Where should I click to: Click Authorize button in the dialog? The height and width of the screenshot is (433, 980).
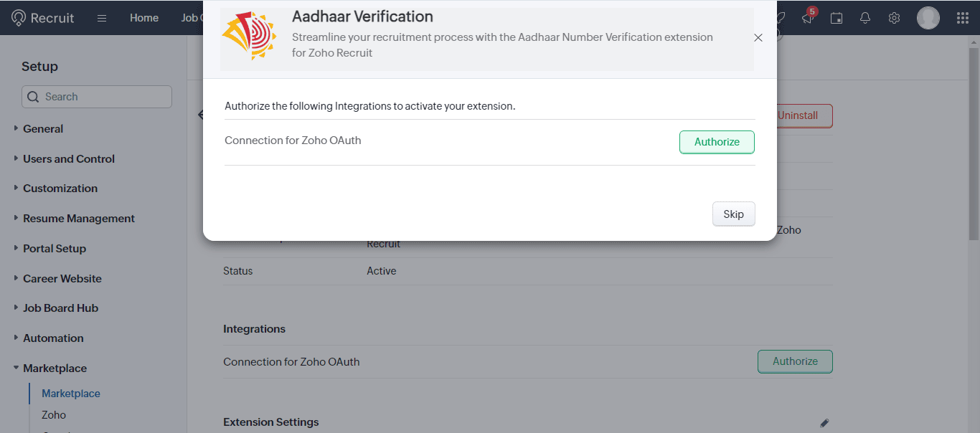[x=717, y=142]
